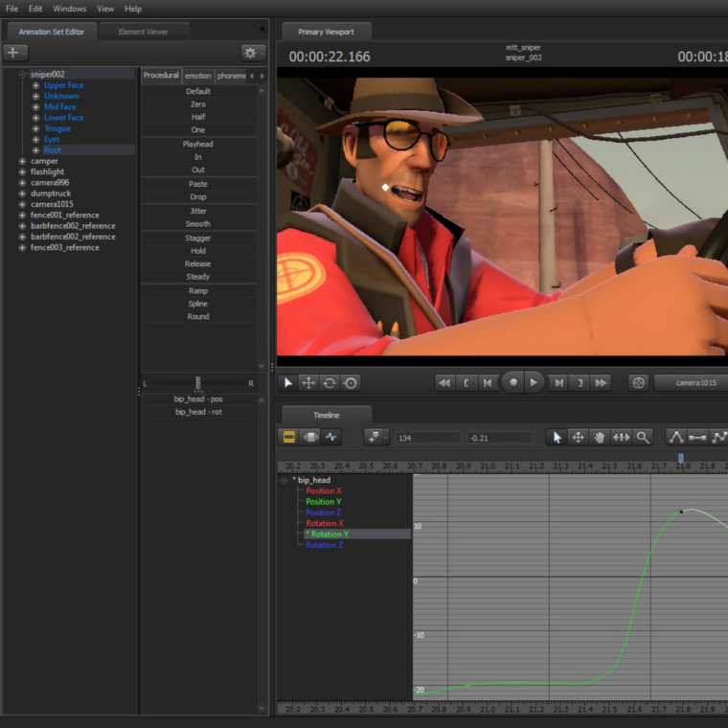728x728 pixels.
Task: Play the sequence
Action: [x=534, y=382]
